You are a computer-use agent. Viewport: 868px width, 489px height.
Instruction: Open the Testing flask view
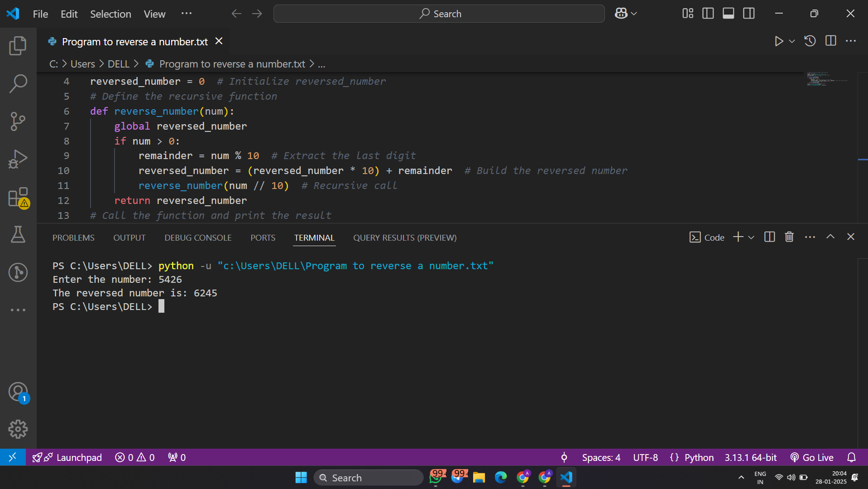[x=18, y=234]
